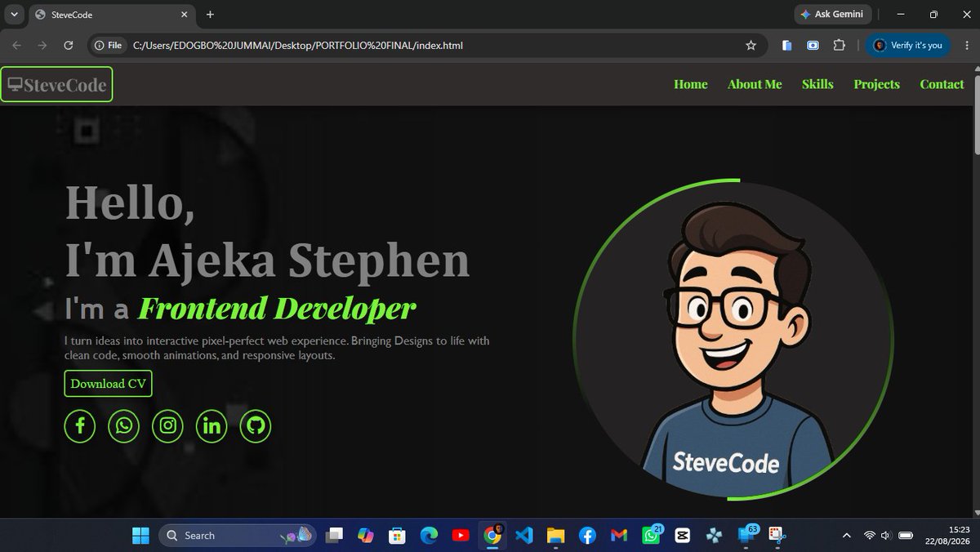This screenshot has width=980, height=552.
Task: Open Microsoft Store from the taskbar
Action: pyautogui.click(x=397, y=536)
